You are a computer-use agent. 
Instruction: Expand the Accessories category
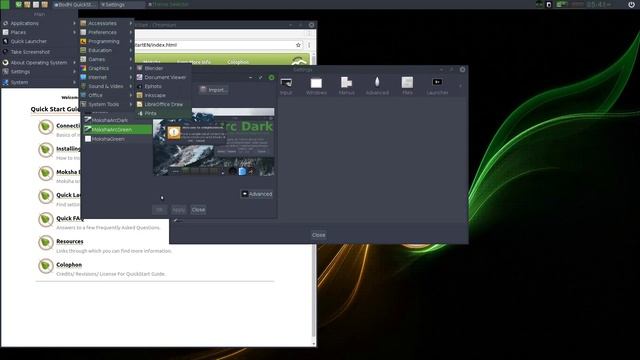point(106,23)
